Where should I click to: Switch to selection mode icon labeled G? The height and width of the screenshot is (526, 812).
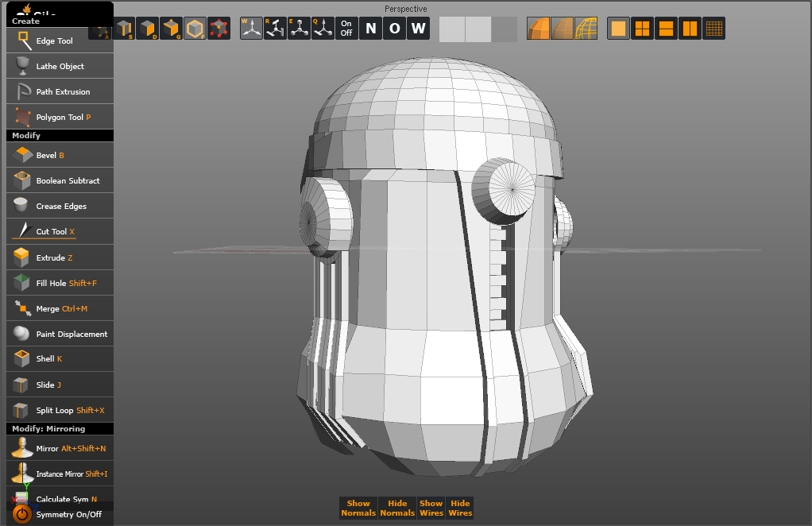pos(172,29)
